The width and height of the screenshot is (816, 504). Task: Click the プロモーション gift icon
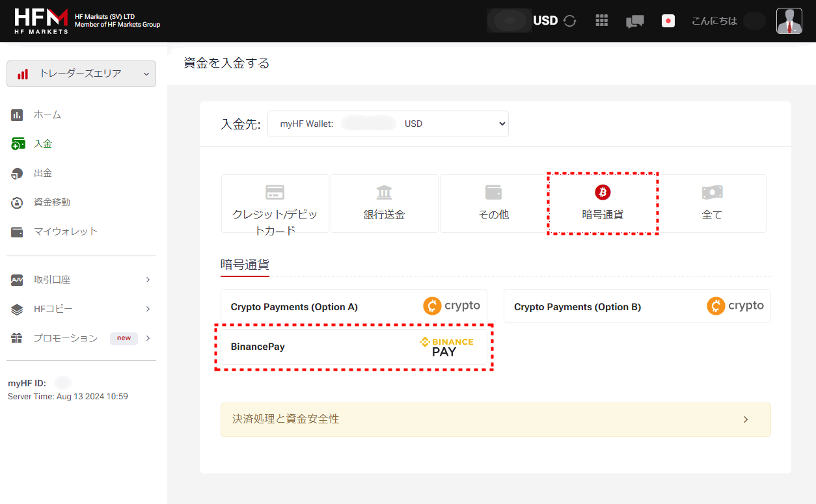point(18,339)
